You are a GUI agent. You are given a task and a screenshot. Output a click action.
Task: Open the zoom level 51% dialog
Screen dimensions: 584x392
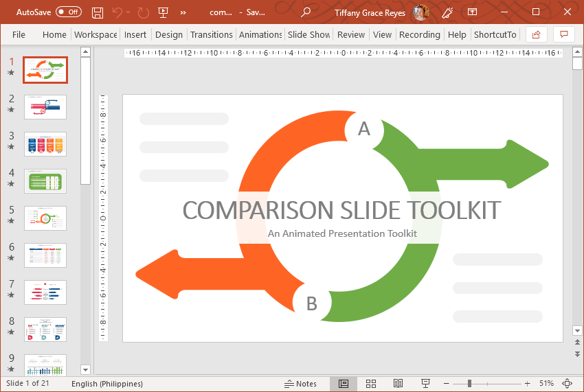coord(546,384)
